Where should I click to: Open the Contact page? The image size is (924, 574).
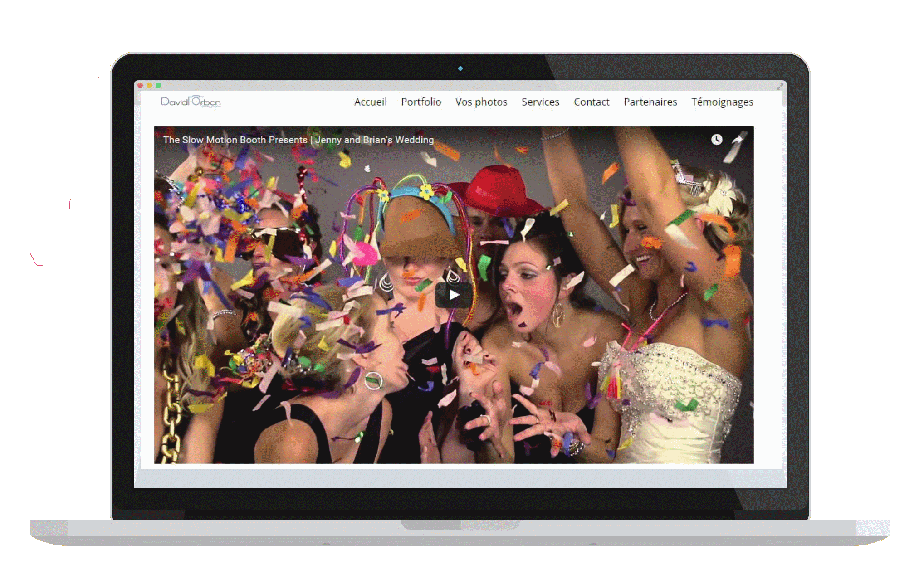(591, 102)
